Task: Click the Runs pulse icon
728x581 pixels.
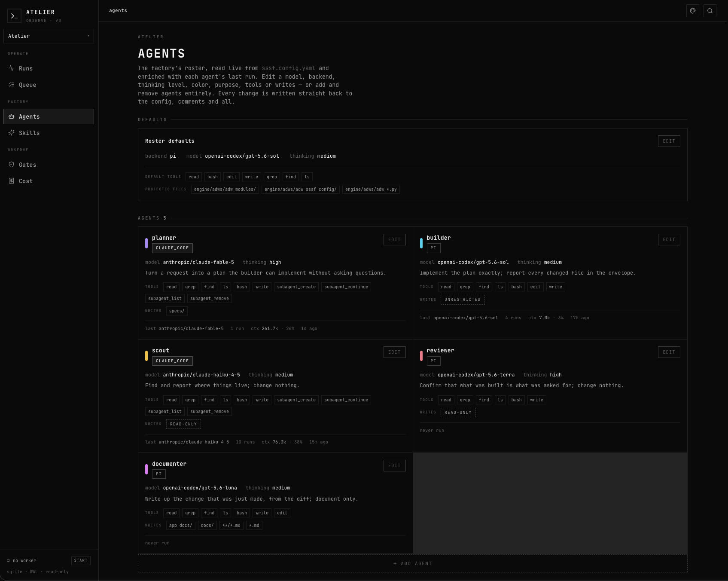Action: click(12, 68)
